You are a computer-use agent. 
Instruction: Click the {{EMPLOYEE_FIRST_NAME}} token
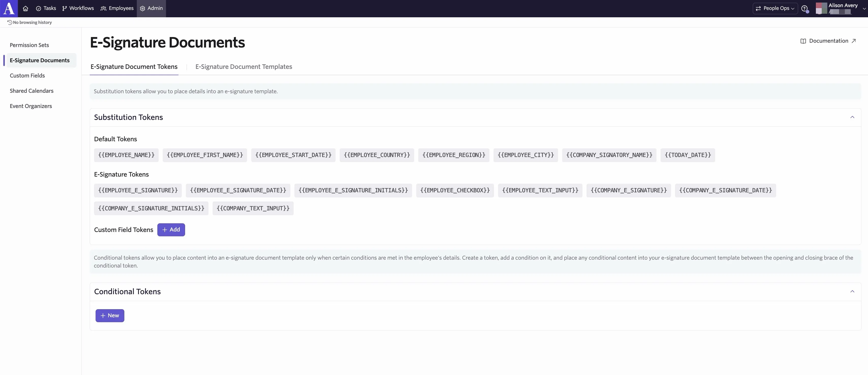(205, 155)
